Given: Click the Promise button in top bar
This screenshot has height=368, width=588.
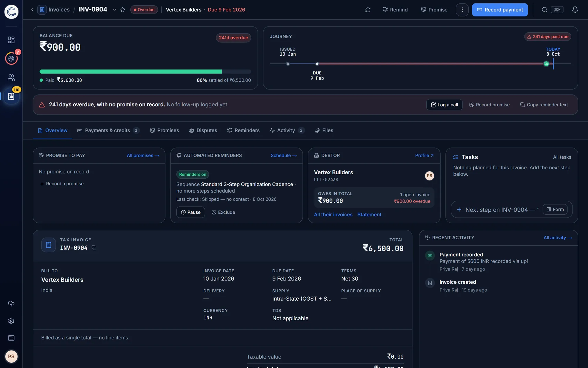Looking at the screenshot, I should (x=434, y=10).
